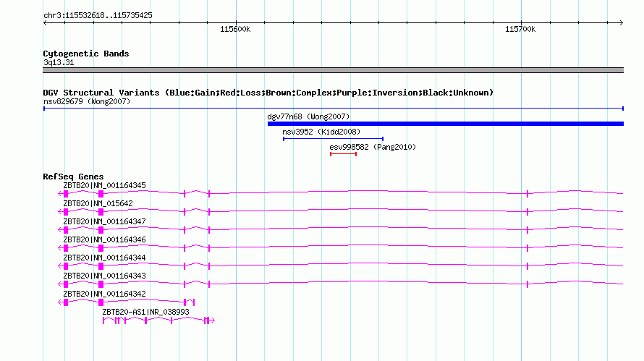Open the ZBTB20|NM_001164343 transcript label

[x=104, y=276]
